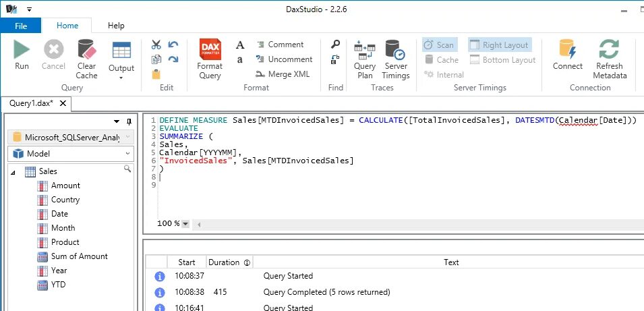The image size is (644, 311).
Task: Convert selection to lowercase 'a'
Action: 240,59
